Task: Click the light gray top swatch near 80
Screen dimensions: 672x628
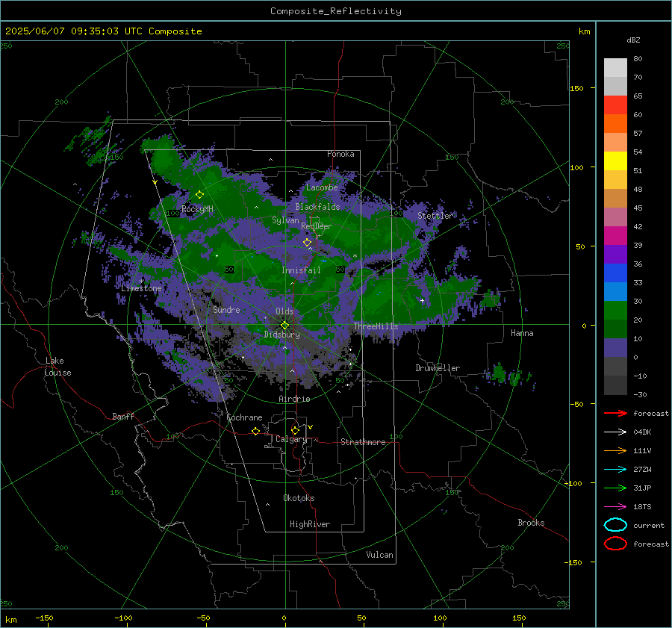Action: pyautogui.click(x=615, y=68)
